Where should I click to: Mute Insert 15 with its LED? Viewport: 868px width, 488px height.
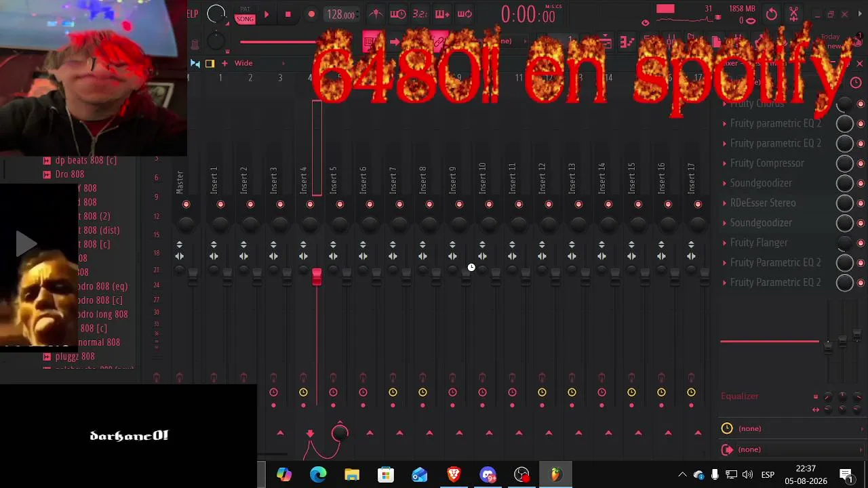click(638, 205)
